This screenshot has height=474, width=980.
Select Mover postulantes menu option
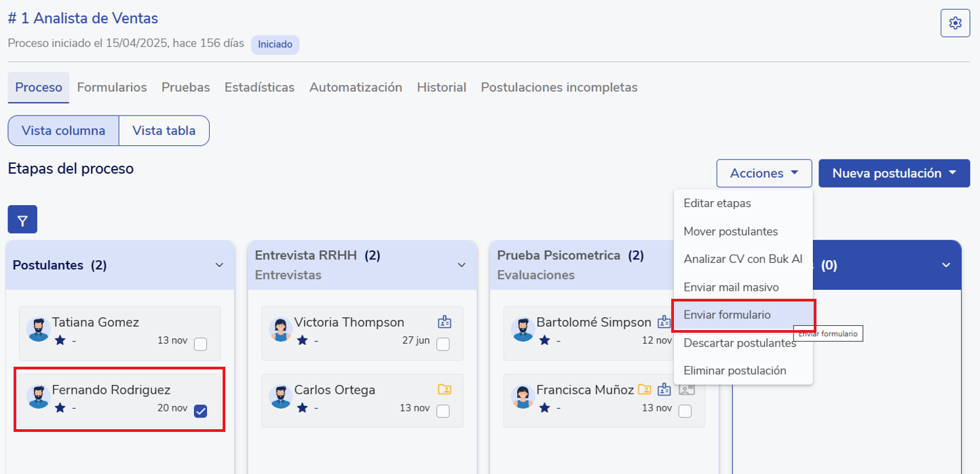point(730,232)
